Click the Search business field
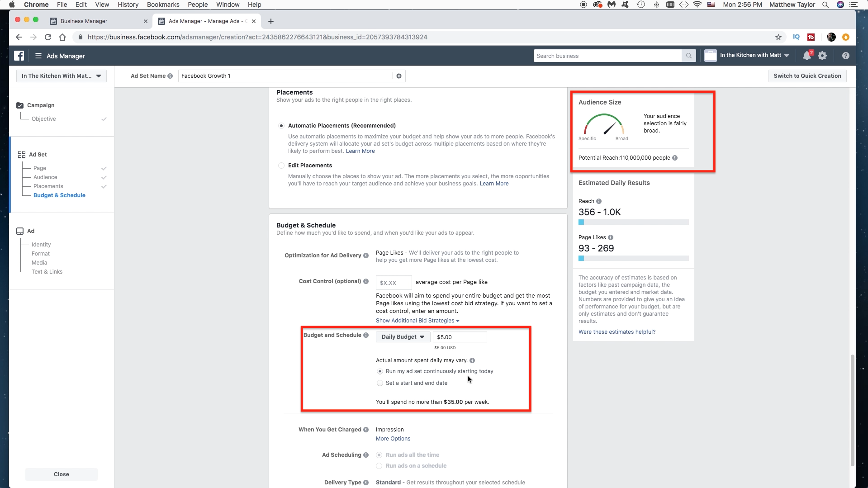This screenshot has width=868, height=488. (607, 56)
